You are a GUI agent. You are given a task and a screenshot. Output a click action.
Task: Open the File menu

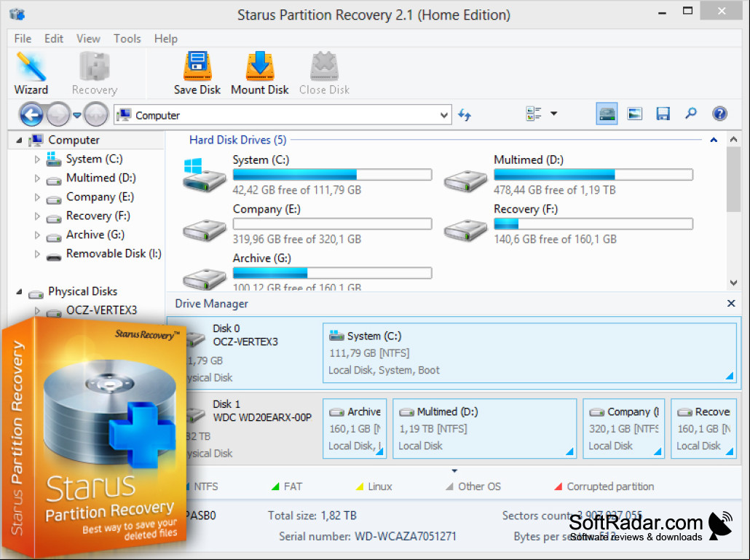(x=23, y=39)
